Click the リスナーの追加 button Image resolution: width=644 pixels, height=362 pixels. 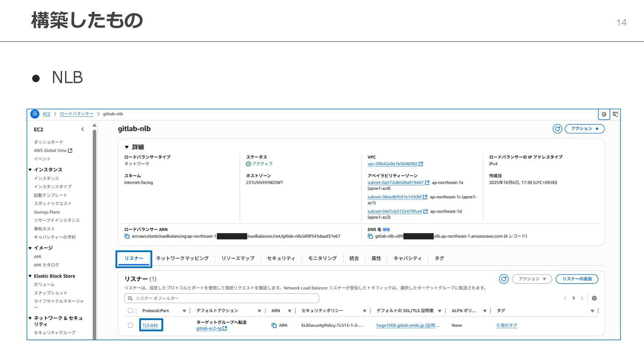click(577, 279)
